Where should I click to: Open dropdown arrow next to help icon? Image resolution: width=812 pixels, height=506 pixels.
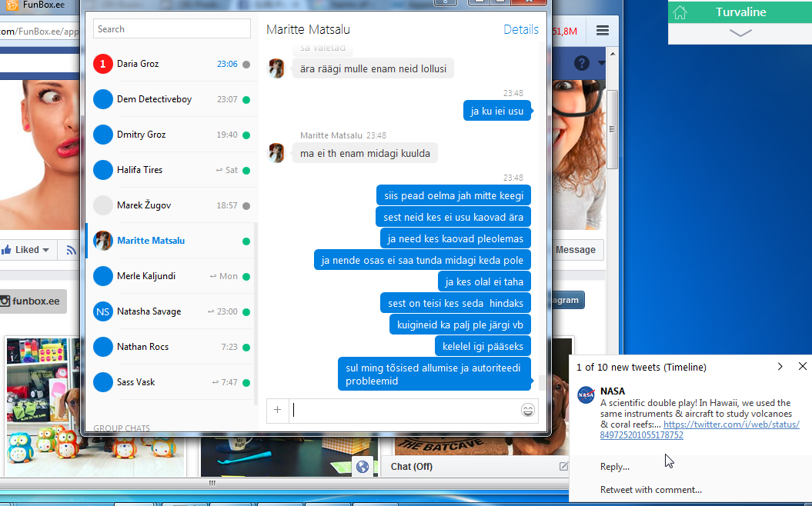[600, 63]
